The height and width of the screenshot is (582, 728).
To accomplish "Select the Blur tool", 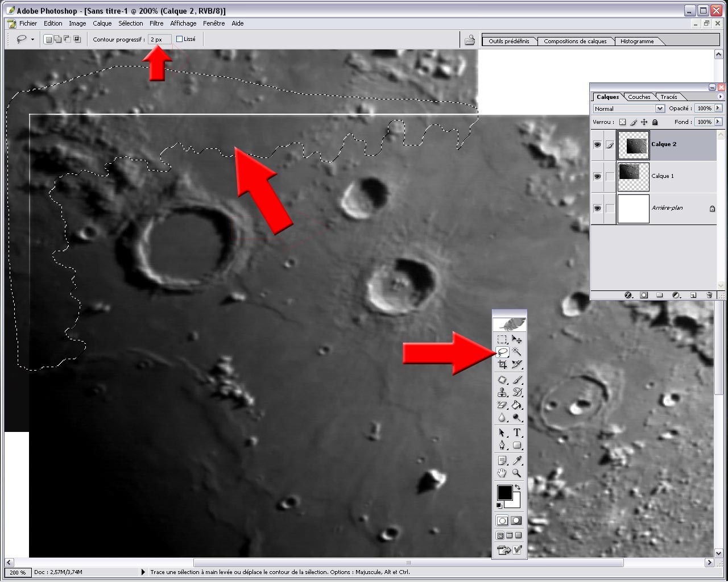I will (x=502, y=417).
